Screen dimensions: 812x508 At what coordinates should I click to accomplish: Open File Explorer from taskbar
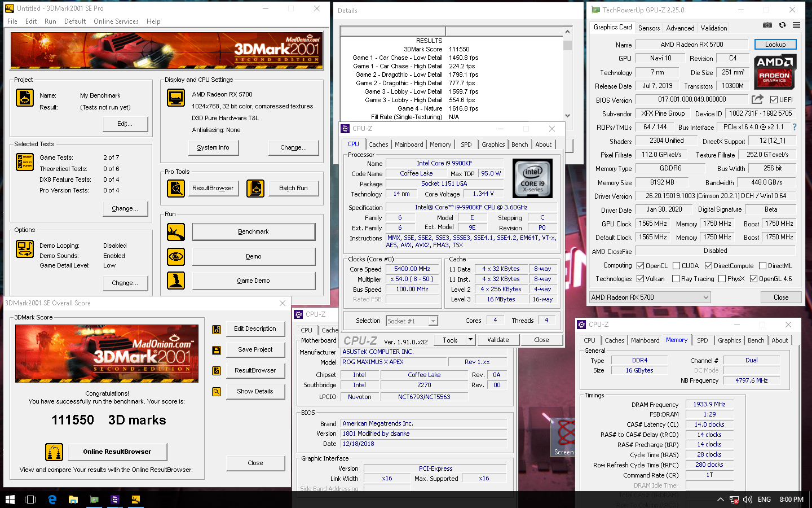(73, 500)
